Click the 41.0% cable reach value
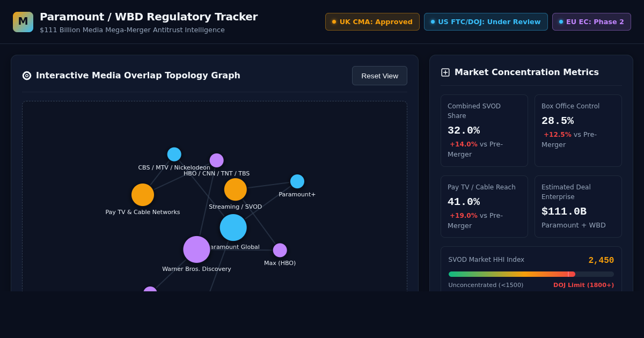This screenshot has width=644, height=338. point(464,202)
